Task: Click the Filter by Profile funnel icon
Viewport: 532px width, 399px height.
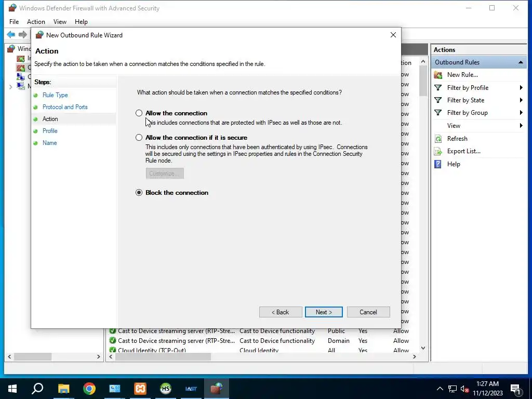Action: point(438,87)
